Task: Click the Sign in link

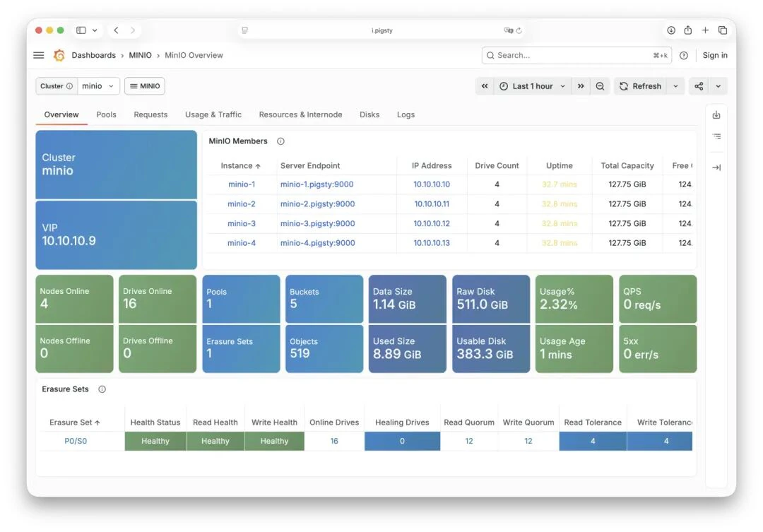Action: tap(715, 56)
